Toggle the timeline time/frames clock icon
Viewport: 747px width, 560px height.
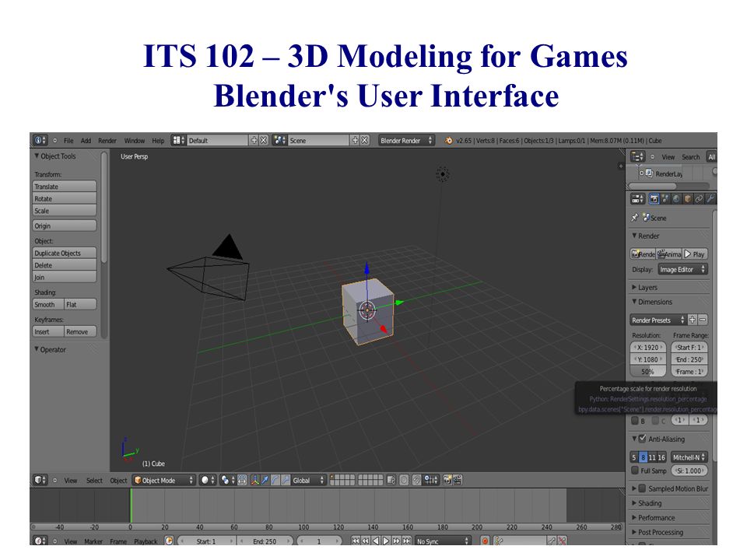169,541
